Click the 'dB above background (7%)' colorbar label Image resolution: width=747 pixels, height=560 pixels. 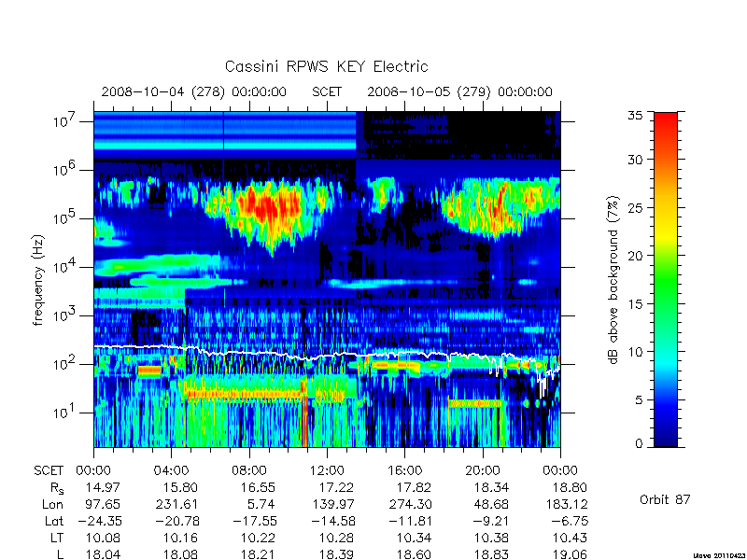[613, 280]
